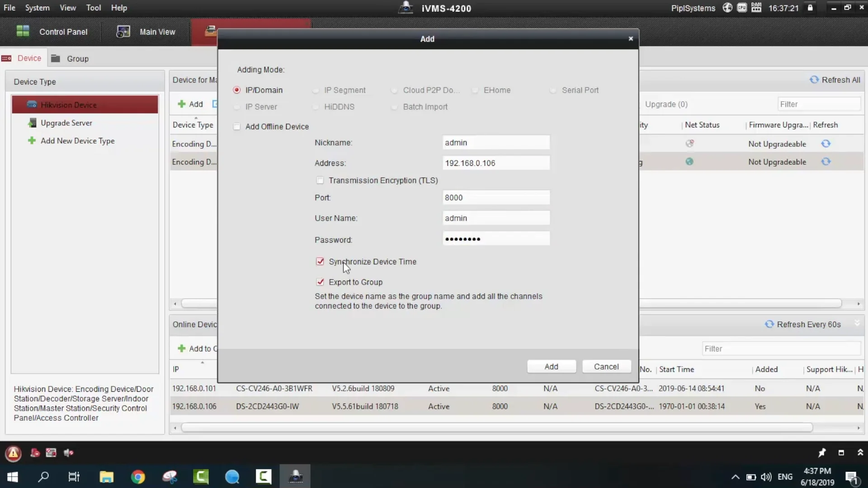Sort online devices by Start Time column
This screenshot has width=868, height=488.
point(676,370)
